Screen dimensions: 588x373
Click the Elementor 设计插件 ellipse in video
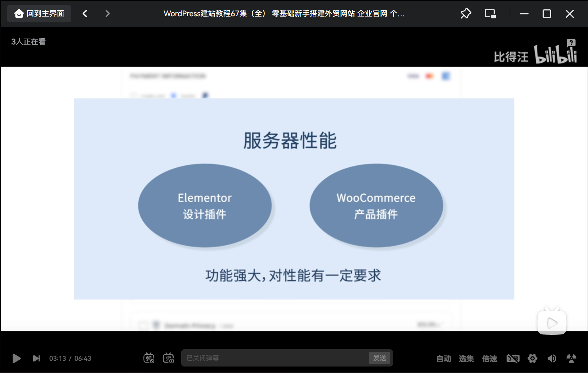point(205,206)
